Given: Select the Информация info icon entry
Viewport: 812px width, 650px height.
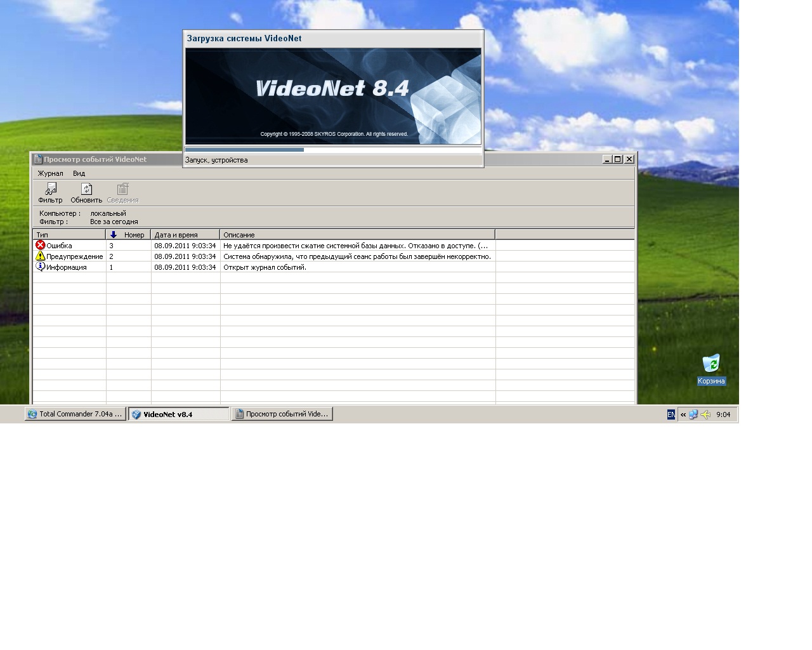Looking at the screenshot, I should 41,267.
